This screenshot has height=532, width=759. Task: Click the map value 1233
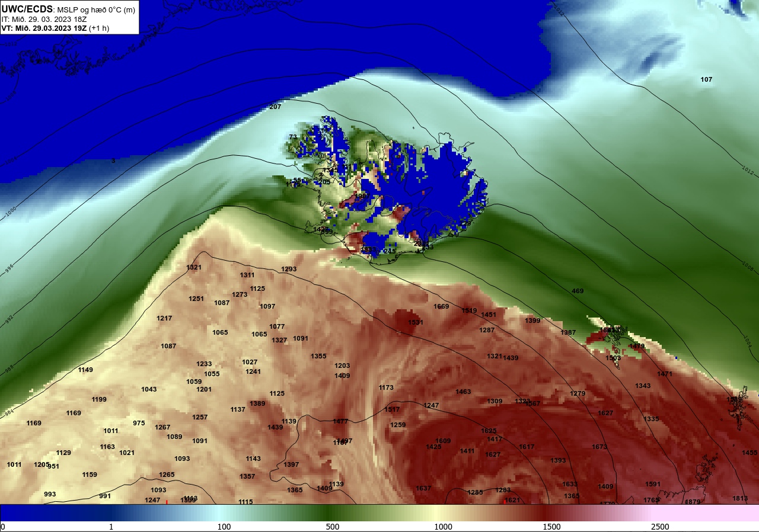point(204,364)
